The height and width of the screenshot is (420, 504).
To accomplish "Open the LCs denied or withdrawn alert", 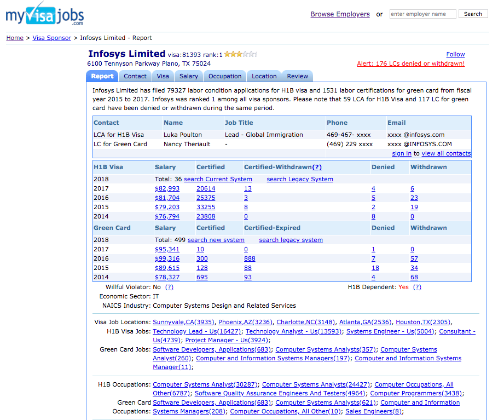I will pos(411,64).
